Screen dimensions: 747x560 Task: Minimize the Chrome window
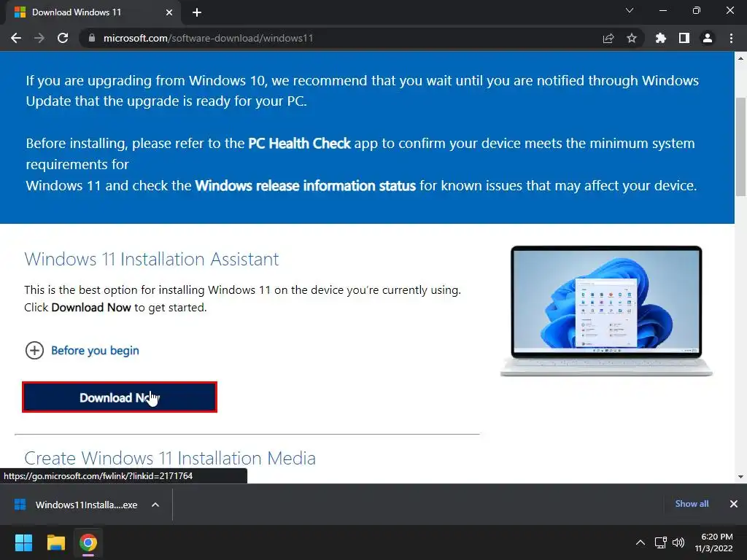[x=662, y=10]
